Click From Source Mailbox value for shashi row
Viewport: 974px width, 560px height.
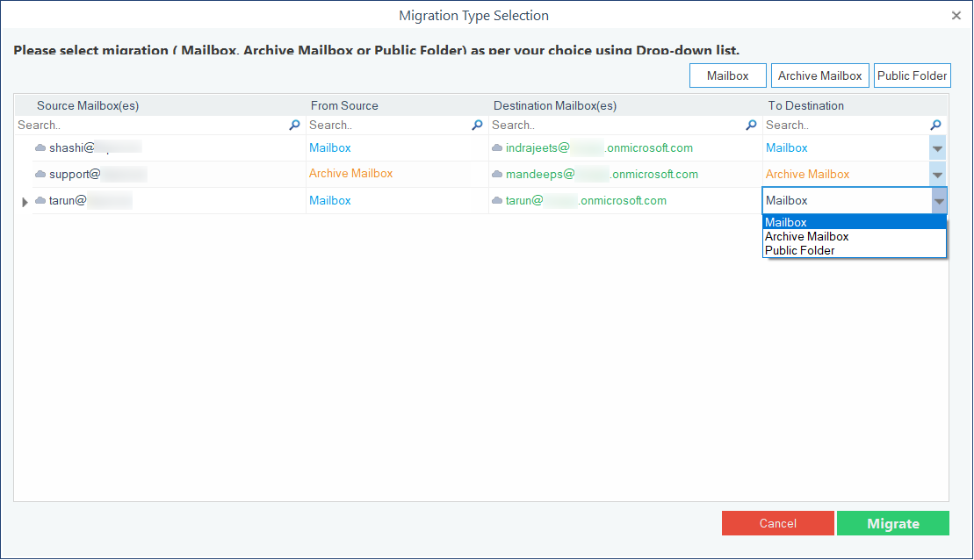[330, 147]
